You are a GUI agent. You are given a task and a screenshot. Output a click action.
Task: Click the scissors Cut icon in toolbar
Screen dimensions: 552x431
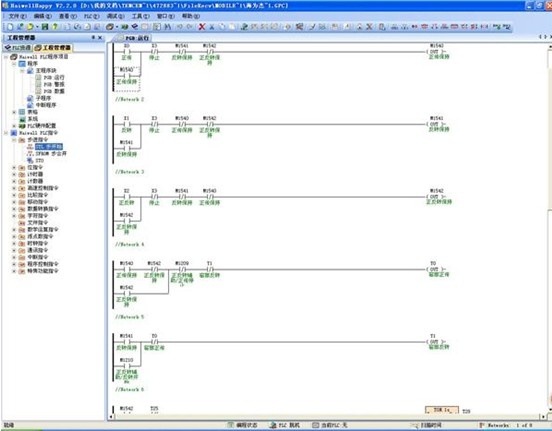click(212, 27)
